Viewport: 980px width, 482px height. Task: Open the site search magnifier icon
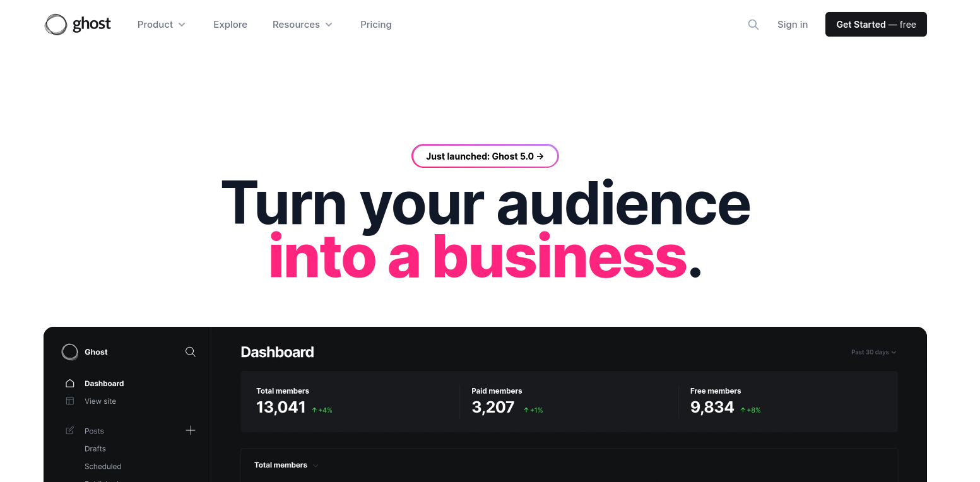tap(753, 25)
